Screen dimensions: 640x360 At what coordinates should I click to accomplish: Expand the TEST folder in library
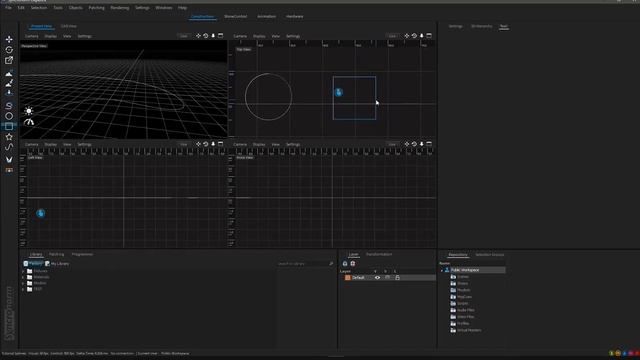click(23, 289)
